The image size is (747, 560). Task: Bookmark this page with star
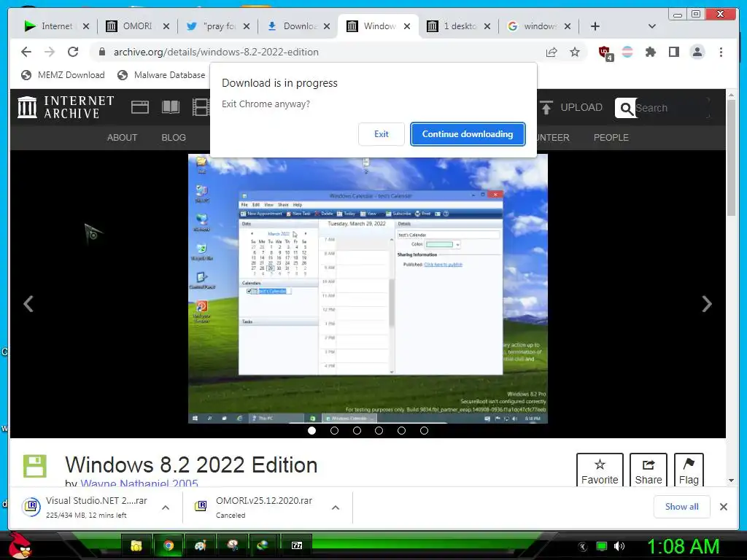click(x=575, y=52)
